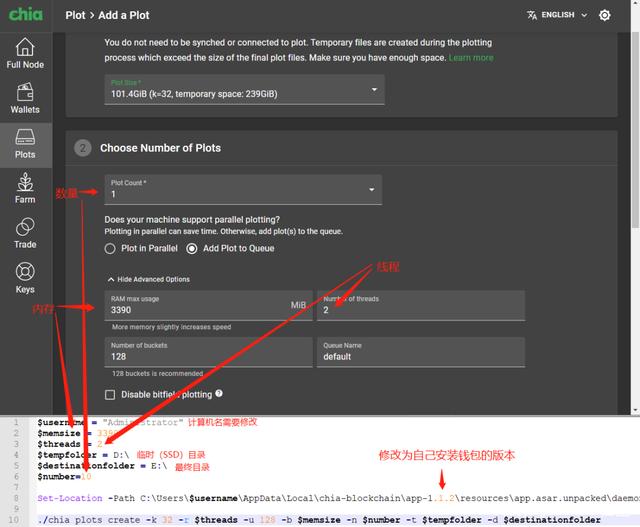Open the Plot Count dropdown
The image size is (640, 527).
click(x=243, y=190)
